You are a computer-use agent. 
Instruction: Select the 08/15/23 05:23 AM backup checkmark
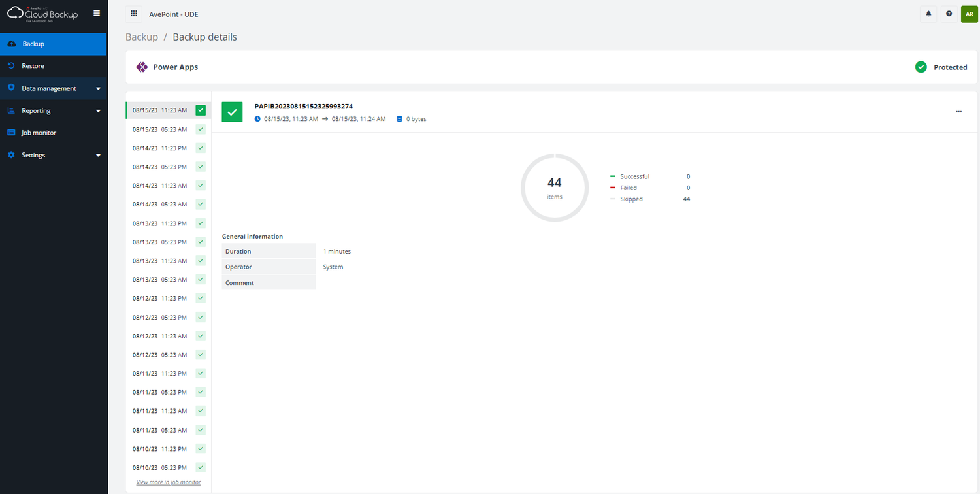pyautogui.click(x=201, y=129)
